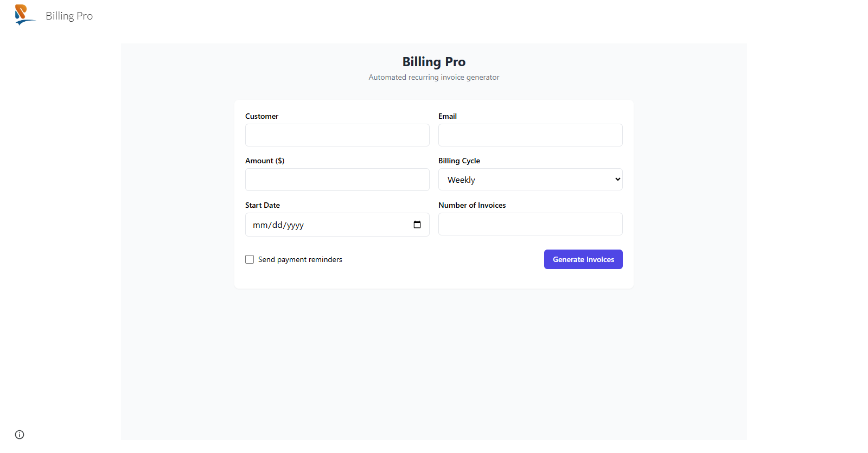Image resolution: width=868 pixels, height=453 pixels.
Task: Click the 'Email' field label
Action: coord(448,116)
